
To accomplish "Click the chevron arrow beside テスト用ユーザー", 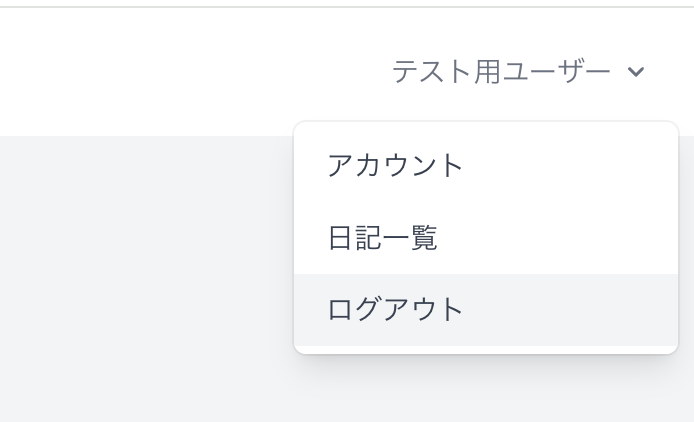I will pos(635,72).
